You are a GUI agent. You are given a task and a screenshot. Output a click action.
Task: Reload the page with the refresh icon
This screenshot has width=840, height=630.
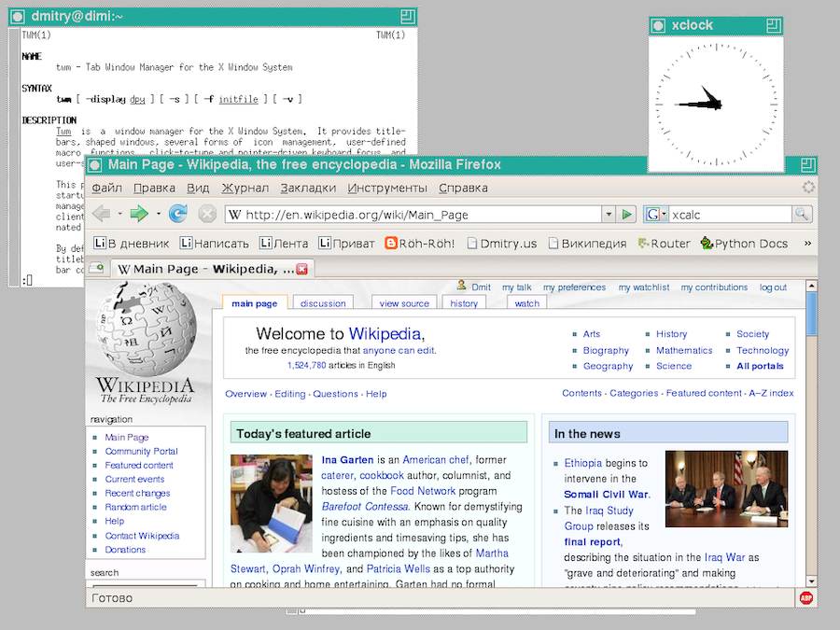pos(177,215)
